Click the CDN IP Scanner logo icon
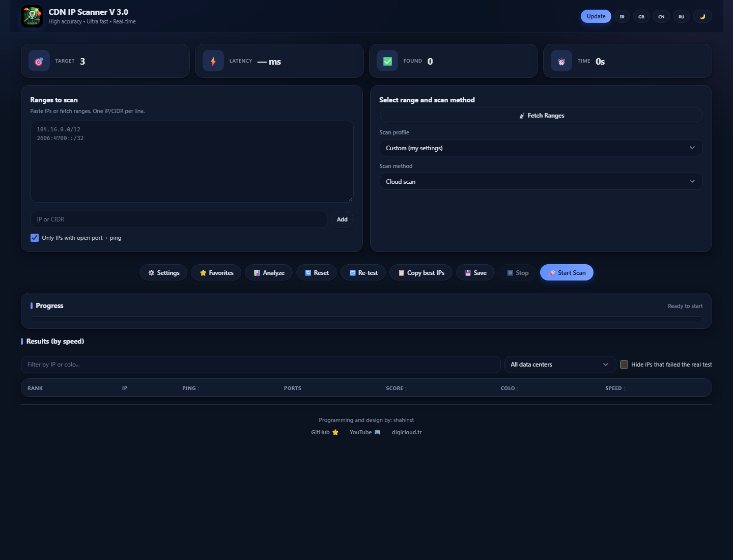 click(32, 16)
